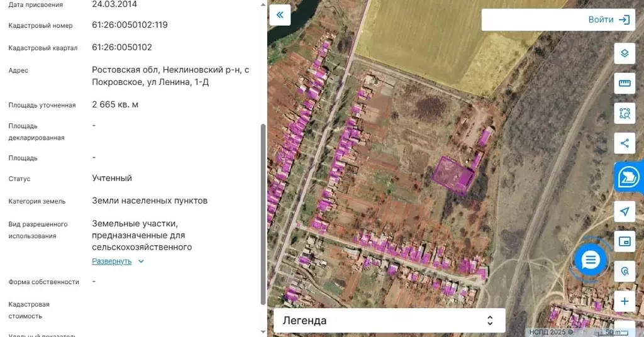Click the Площадь декларированная label
Screen dimensions: 644x337
(36, 132)
